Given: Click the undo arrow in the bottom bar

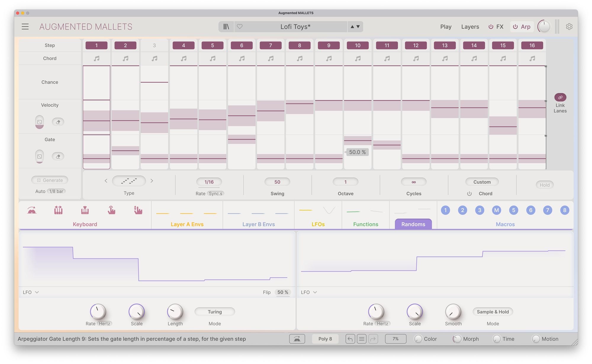Looking at the screenshot, I should tap(350, 339).
